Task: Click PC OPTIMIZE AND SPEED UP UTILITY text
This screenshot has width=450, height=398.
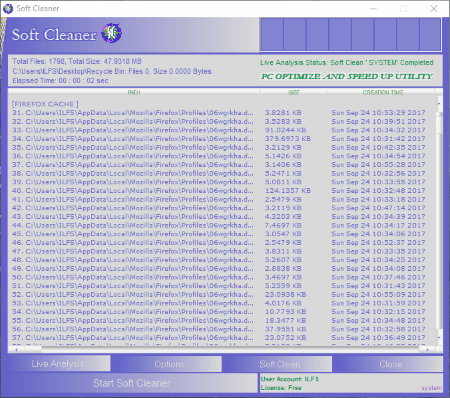Action: coord(347,76)
